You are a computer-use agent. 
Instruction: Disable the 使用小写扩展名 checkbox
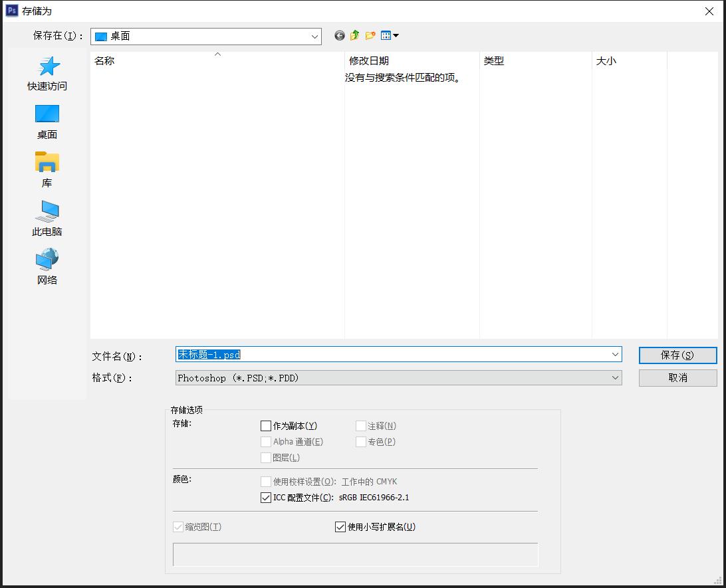tap(340, 527)
